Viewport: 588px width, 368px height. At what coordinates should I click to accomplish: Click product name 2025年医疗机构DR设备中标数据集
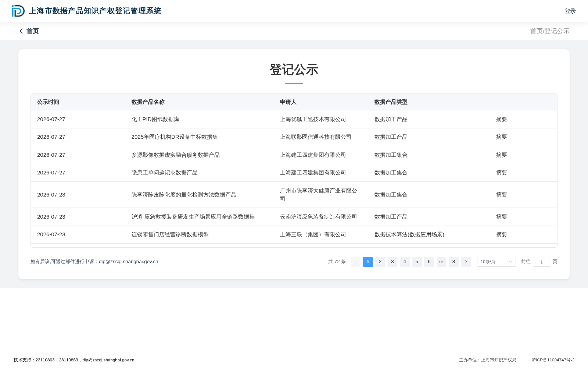(175, 137)
